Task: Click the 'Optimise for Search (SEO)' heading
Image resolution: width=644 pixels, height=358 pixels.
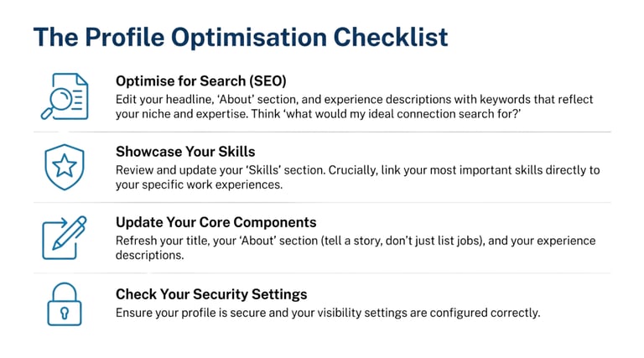Action: pyautogui.click(x=200, y=81)
